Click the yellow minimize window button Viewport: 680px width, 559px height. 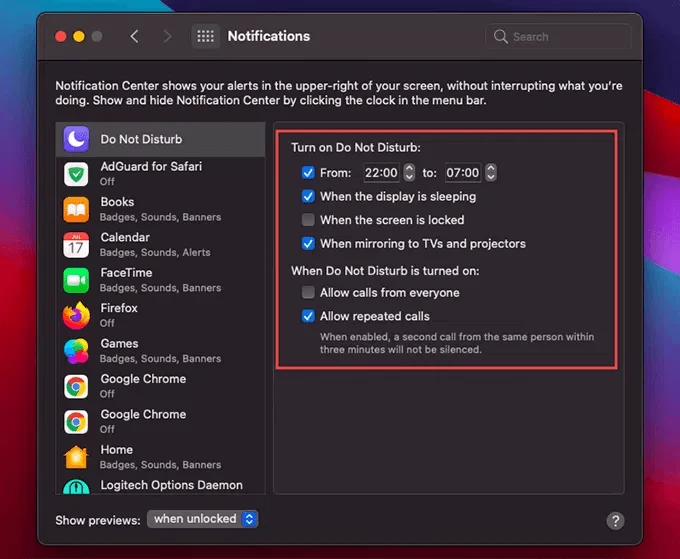coord(79,36)
